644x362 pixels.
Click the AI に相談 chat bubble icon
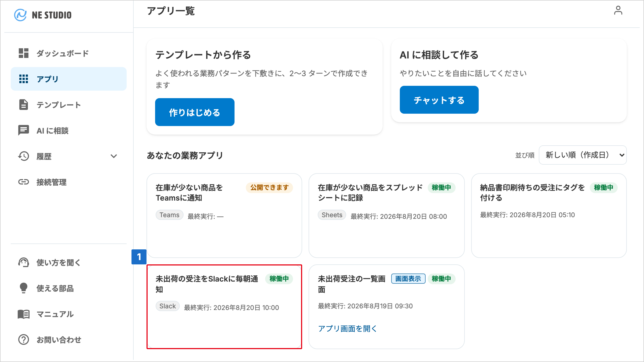click(x=24, y=130)
